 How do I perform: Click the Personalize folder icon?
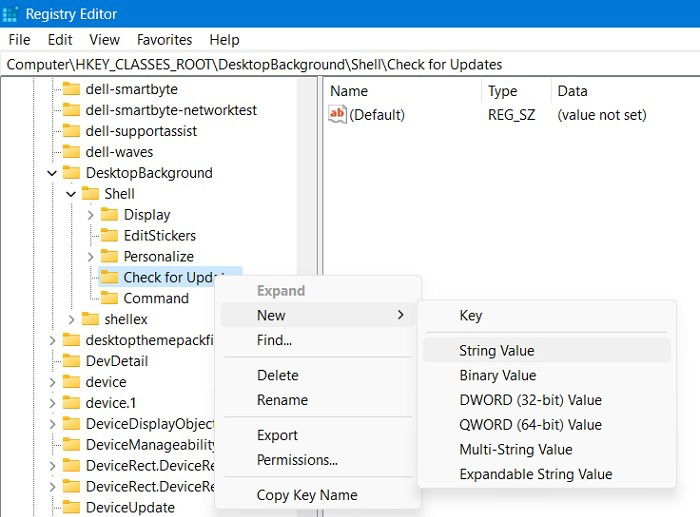tap(109, 256)
